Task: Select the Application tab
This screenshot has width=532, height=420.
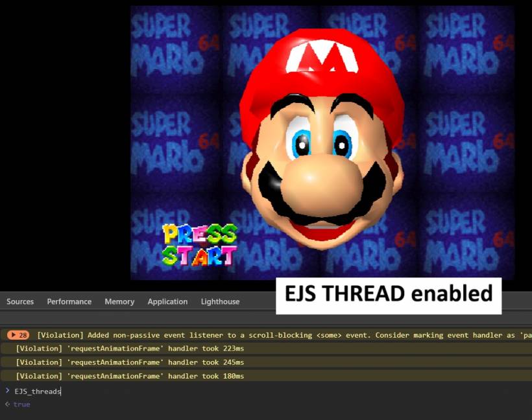Action: click(167, 301)
